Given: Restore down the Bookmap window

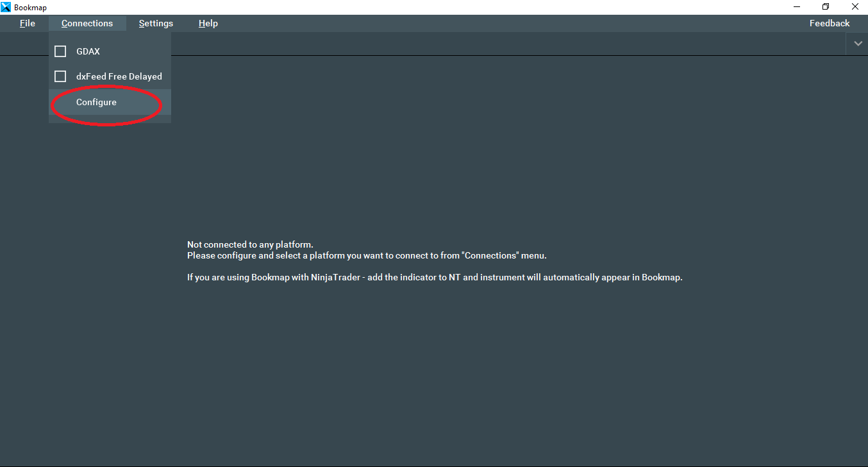Looking at the screenshot, I should click(x=826, y=7).
